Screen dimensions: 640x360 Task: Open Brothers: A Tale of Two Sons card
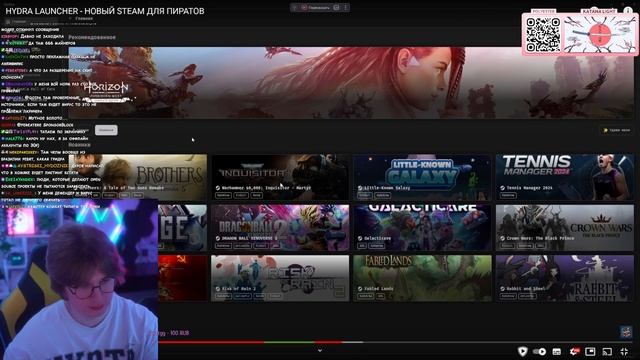(x=138, y=177)
